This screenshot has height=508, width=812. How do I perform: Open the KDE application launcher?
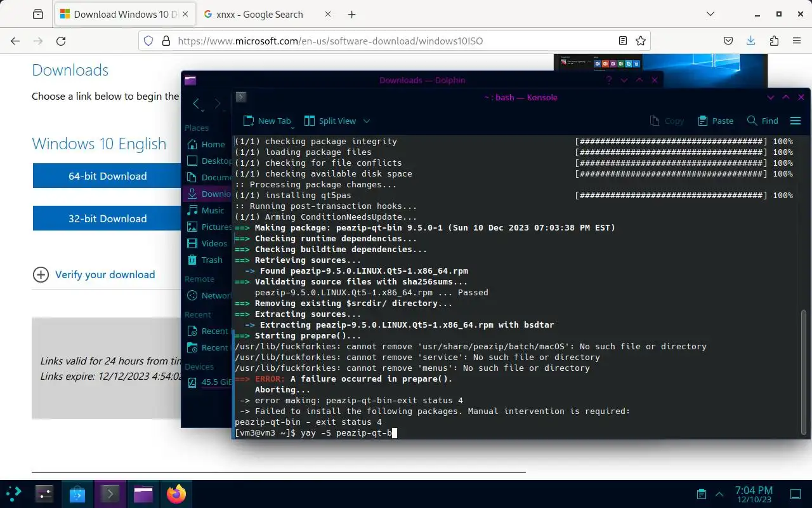tap(14, 493)
